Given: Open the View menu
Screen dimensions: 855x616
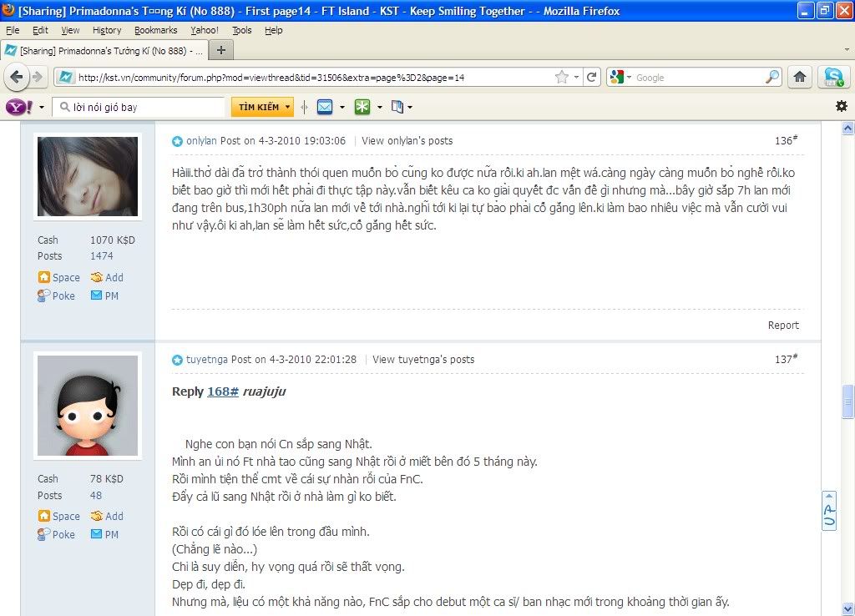Looking at the screenshot, I should click(x=70, y=30).
